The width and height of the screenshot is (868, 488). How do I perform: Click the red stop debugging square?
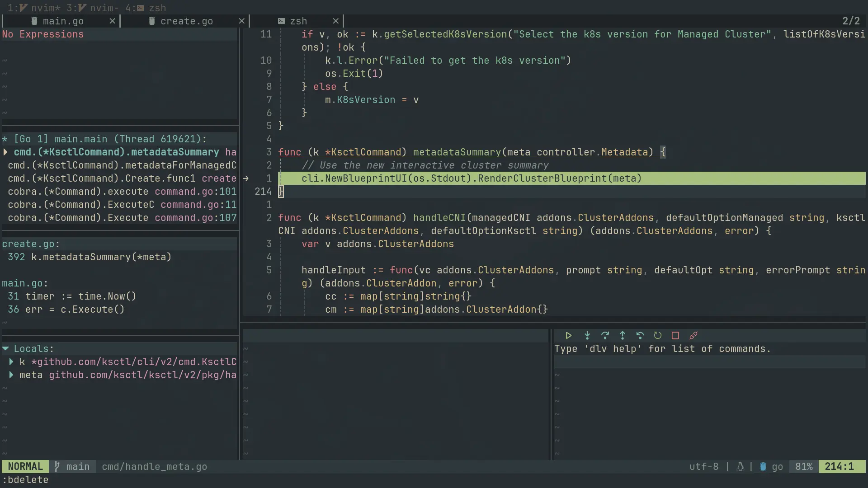coord(675,335)
